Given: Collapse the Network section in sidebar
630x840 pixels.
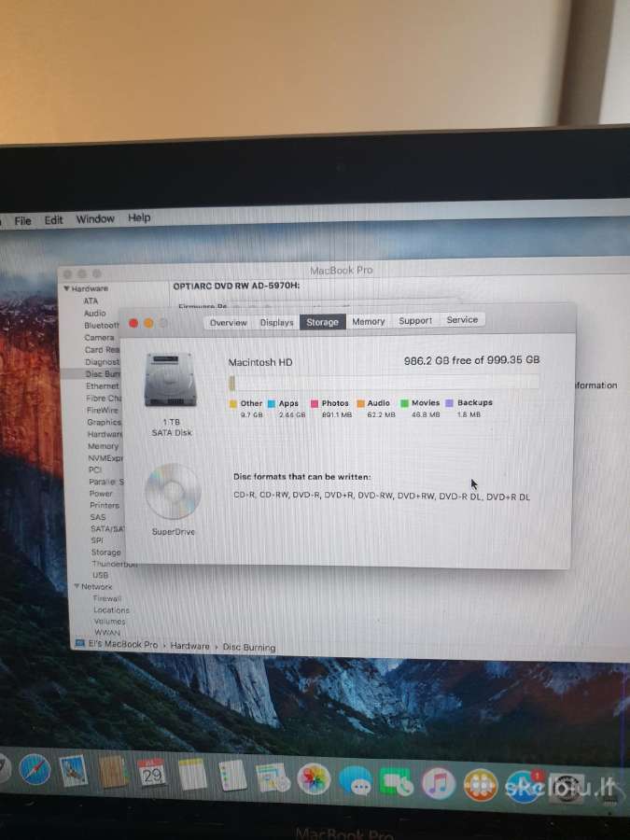Looking at the screenshot, I should coord(77,587).
